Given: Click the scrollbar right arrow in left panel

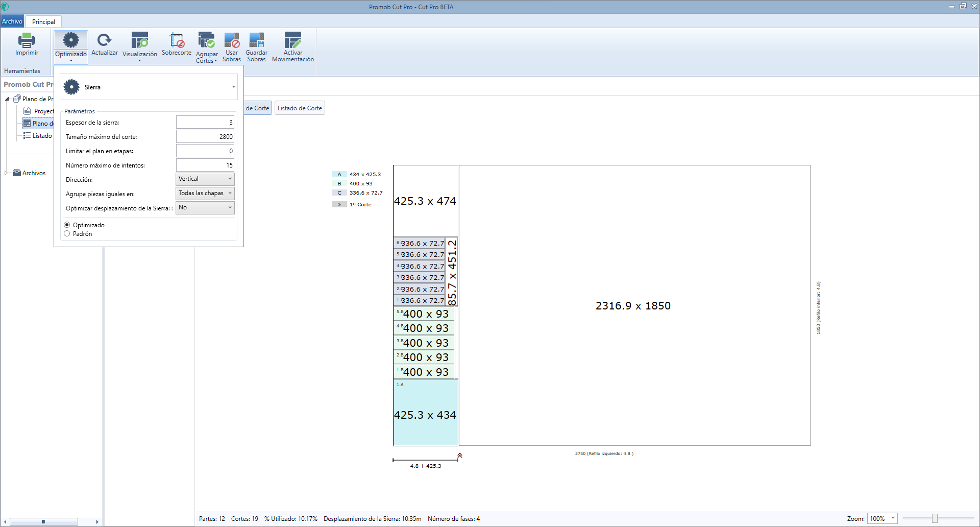Looking at the screenshot, I should click(97, 522).
